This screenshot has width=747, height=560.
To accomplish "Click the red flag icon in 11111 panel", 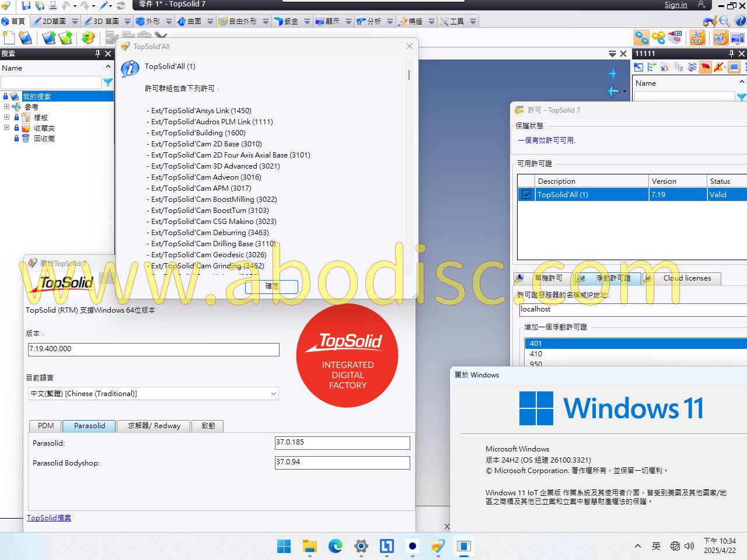I will 706,68.
